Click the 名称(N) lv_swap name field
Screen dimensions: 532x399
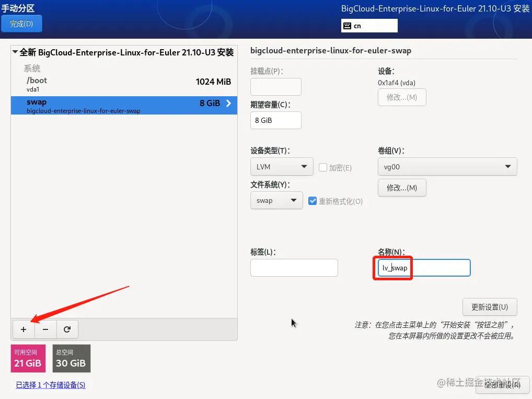424,268
